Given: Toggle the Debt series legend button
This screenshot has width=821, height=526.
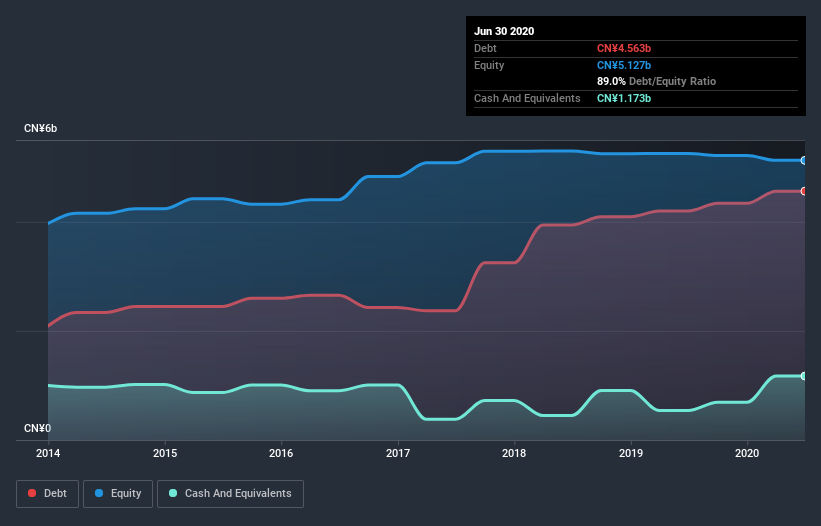Looking at the screenshot, I should tap(48, 494).
